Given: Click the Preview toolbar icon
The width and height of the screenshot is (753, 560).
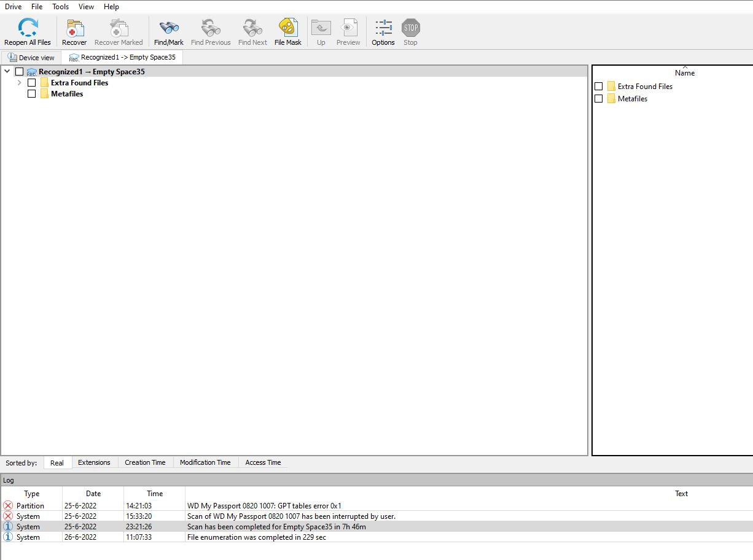Looking at the screenshot, I should tap(348, 28).
